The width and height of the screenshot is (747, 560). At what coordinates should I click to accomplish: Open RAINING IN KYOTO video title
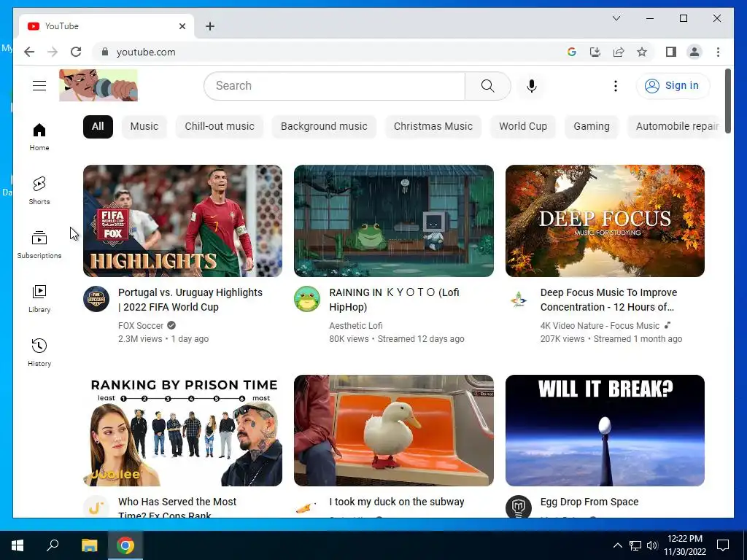(394, 300)
